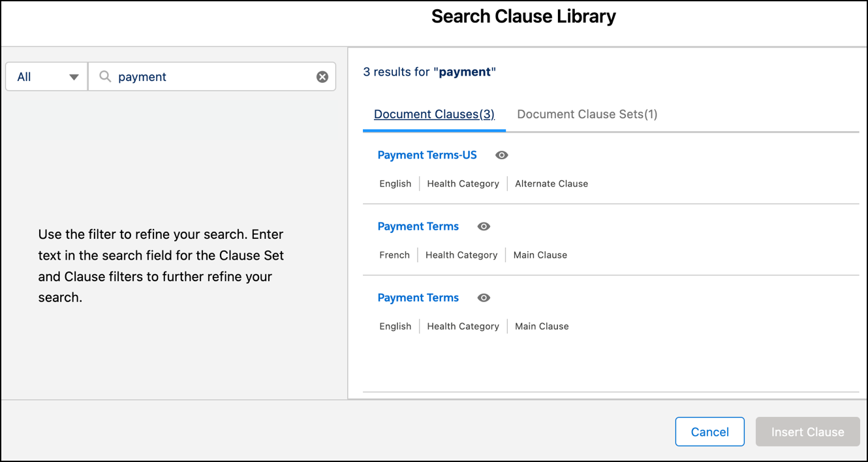868x462 pixels.
Task: Select the Document Clauses tab
Action: point(434,114)
